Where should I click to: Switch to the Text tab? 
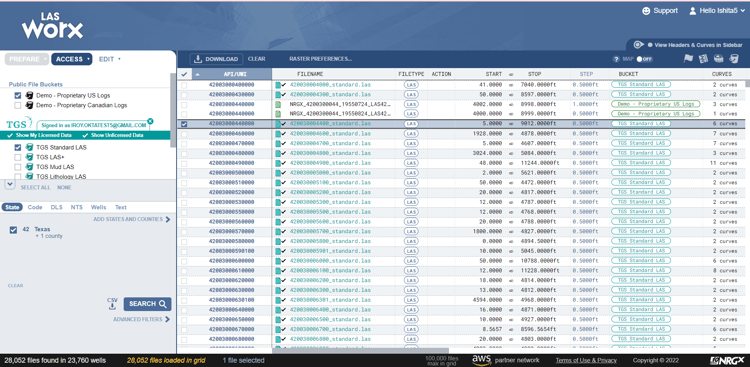pos(121,207)
